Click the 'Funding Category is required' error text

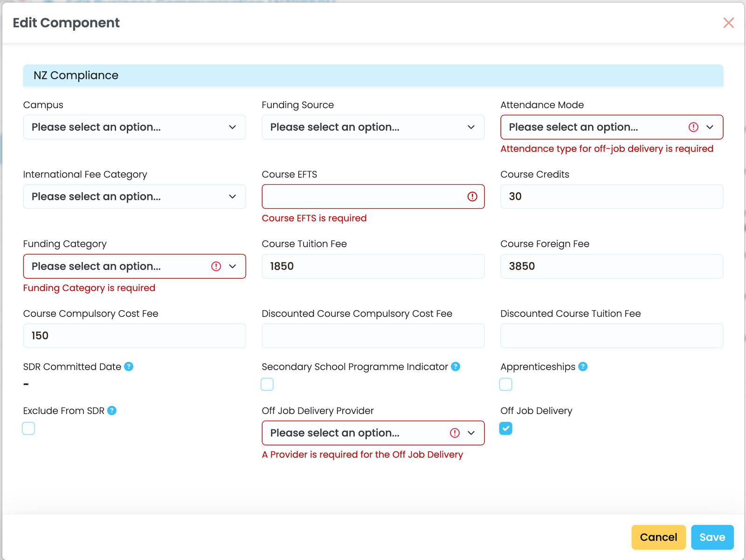click(x=89, y=288)
